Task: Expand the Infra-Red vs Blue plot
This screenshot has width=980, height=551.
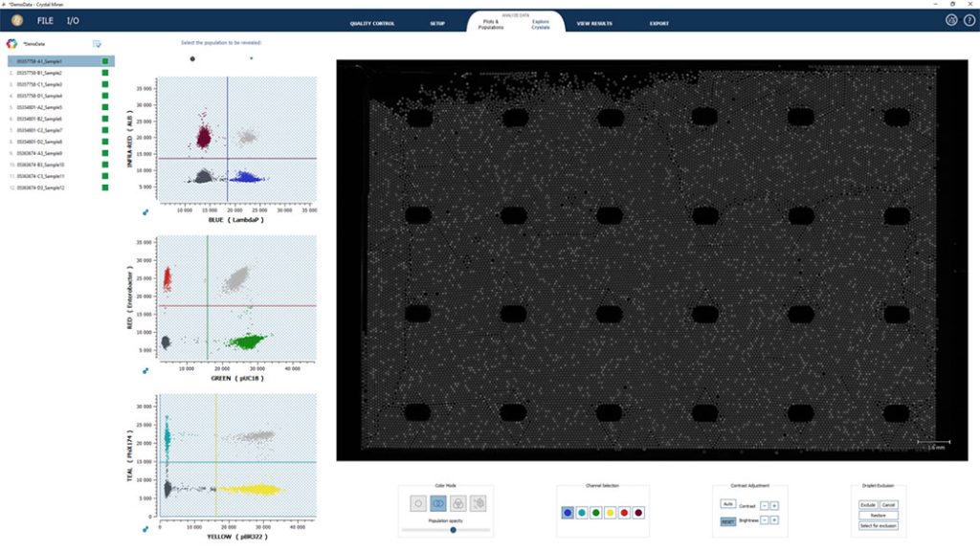Action: [146, 212]
